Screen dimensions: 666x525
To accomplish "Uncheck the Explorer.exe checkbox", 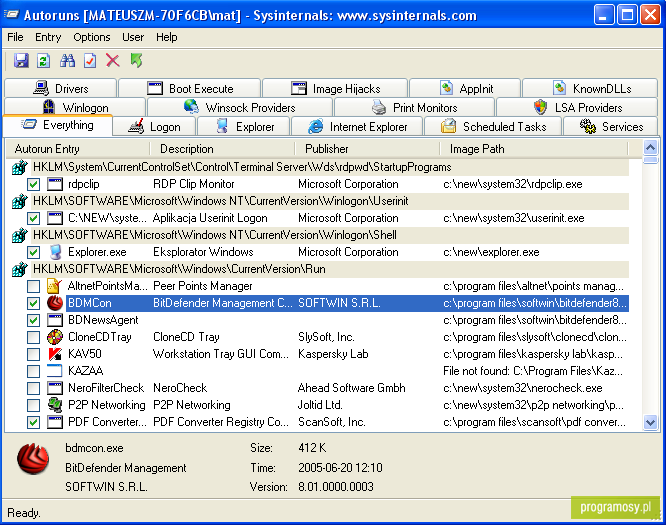I will pyautogui.click(x=33, y=252).
